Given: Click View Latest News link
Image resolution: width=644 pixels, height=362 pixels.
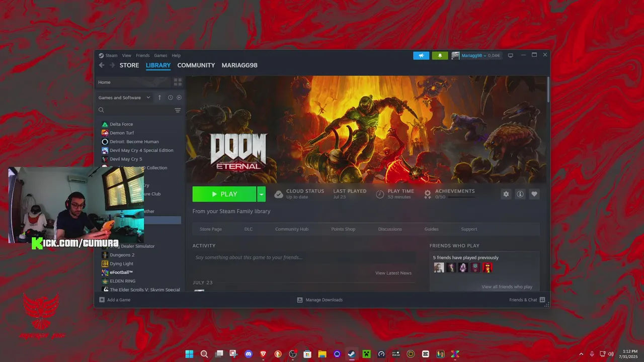Looking at the screenshot, I should point(393,273).
